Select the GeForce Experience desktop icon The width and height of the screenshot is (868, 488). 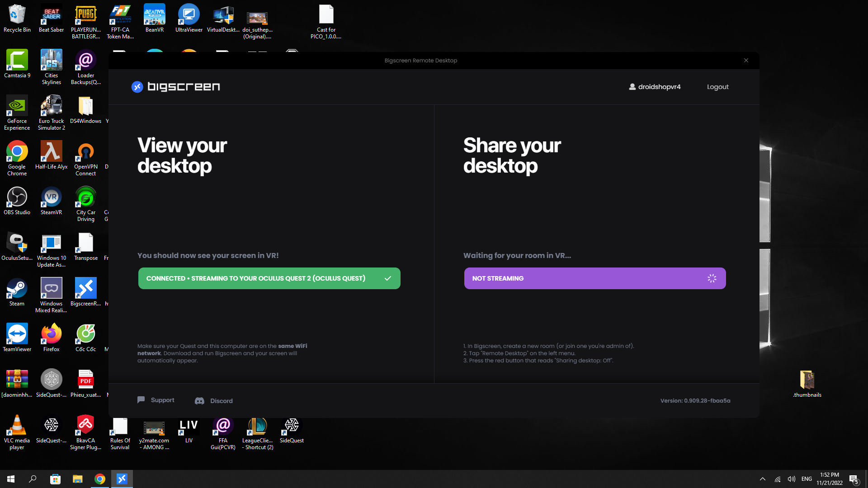point(17,113)
